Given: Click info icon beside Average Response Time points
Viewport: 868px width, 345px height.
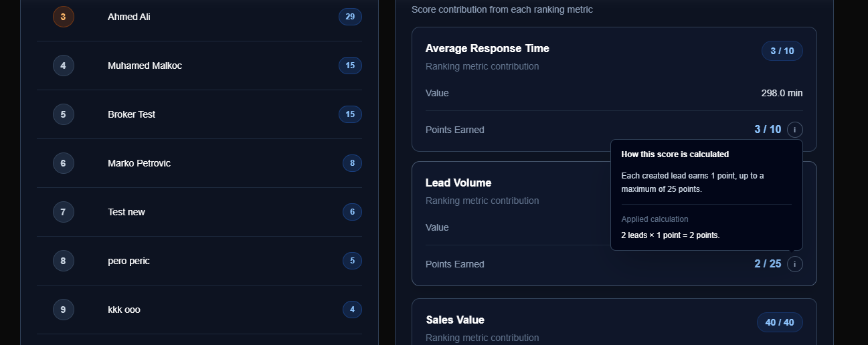Looking at the screenshot, I should coord(794,130).
